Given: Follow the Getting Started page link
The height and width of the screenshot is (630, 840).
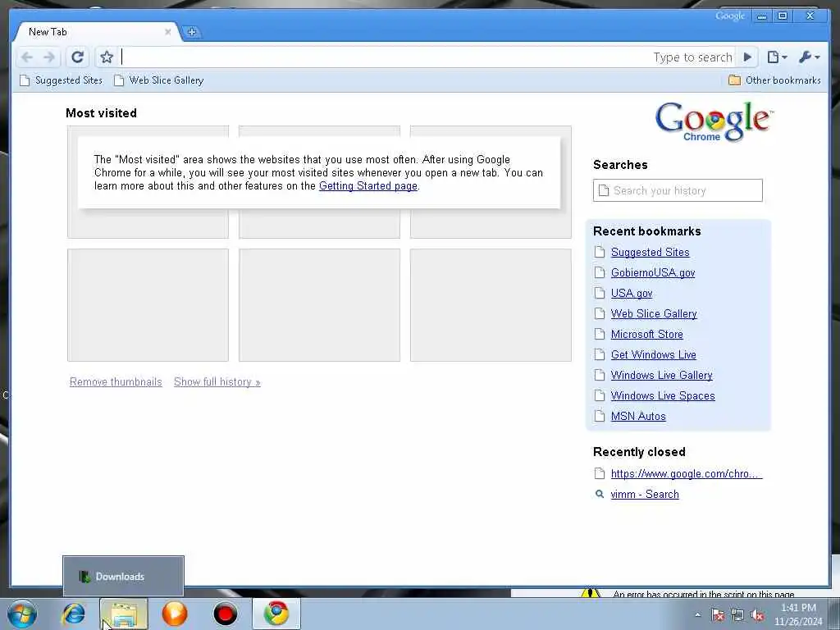Looking at the screenshot, I should coord(368,186).
